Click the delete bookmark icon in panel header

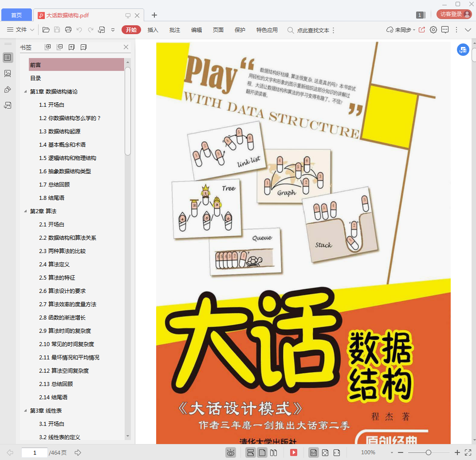click(83, 47)
